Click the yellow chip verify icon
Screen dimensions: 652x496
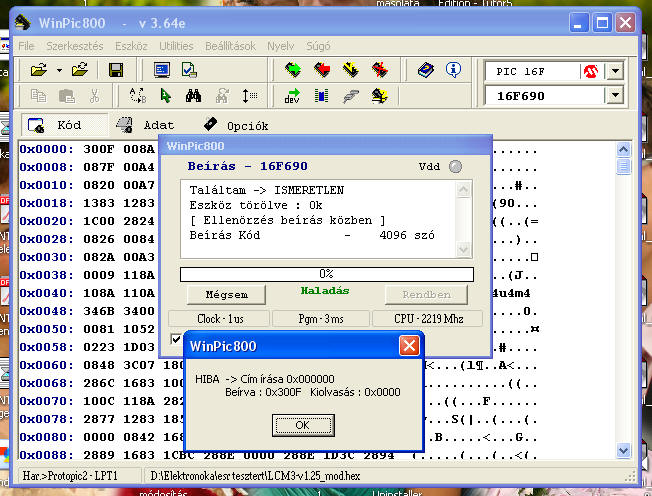pyautogui.click(x=351, y=69)
